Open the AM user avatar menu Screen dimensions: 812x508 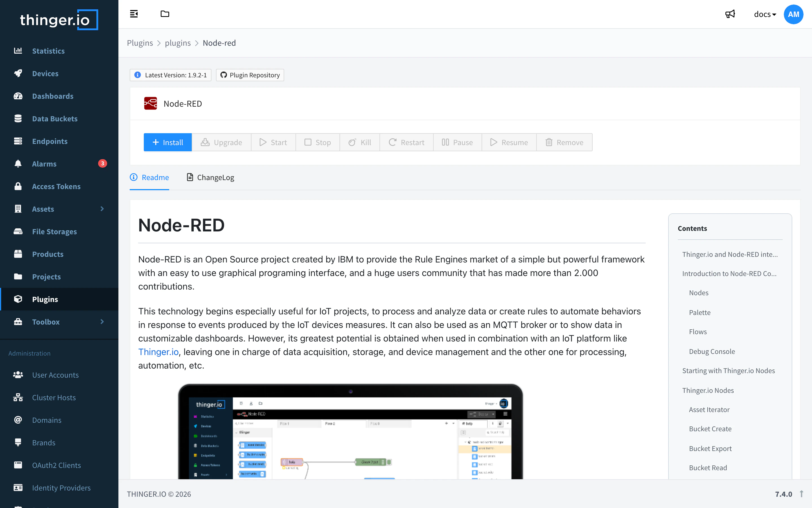click(x=793, y=14)
